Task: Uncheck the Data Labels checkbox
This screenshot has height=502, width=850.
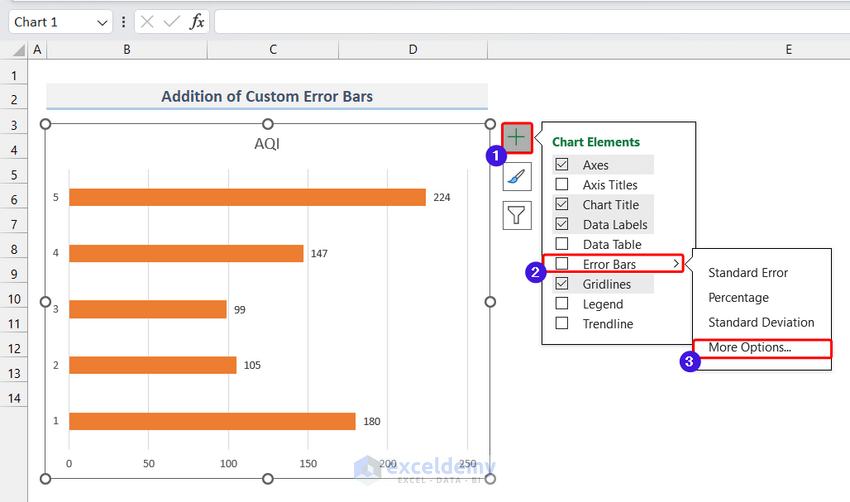Action: (x=562, y=224)
